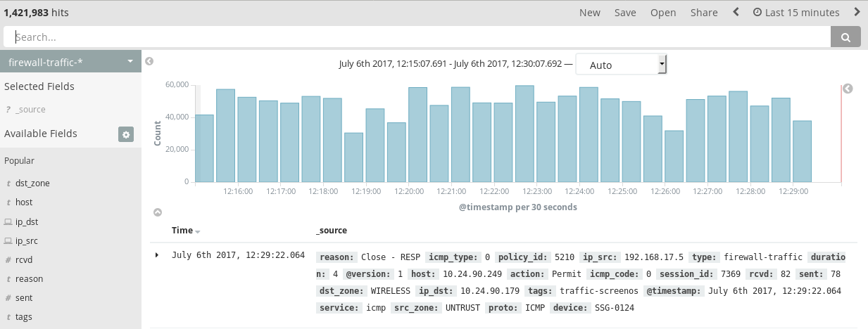Go to the previous time range arrow
Viewport: 868px width, 329px height.
pos(736,12)
